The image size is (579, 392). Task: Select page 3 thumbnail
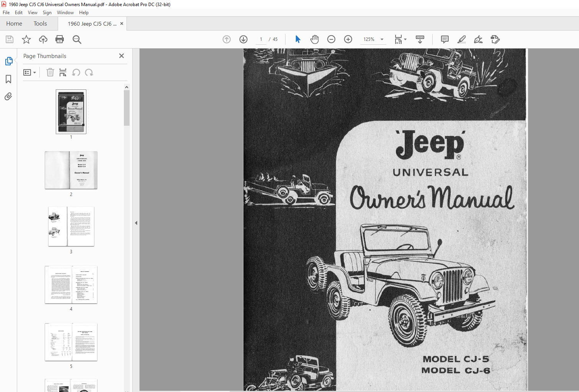(x=71, y=227)
